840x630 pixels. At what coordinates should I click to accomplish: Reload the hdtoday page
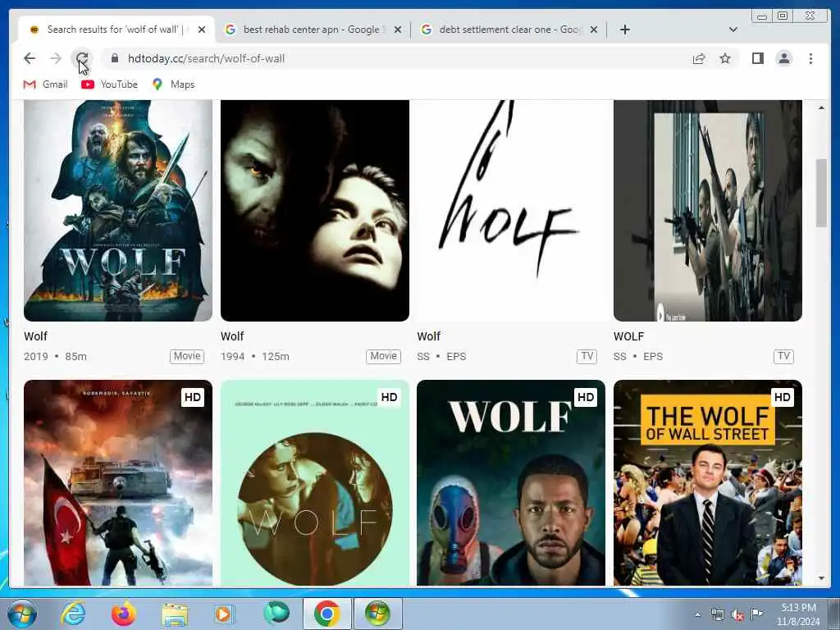click(x=82, y=58)
